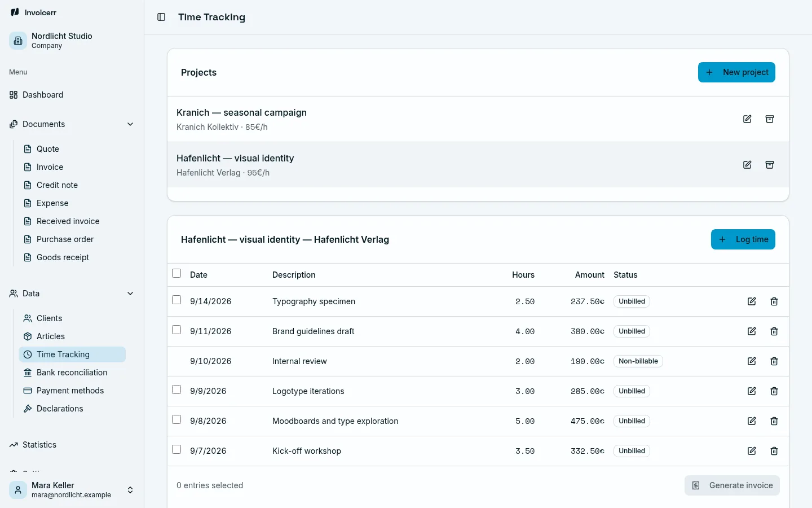Delete the Moodboards and type exploration entry

click(x=774, y=421)
